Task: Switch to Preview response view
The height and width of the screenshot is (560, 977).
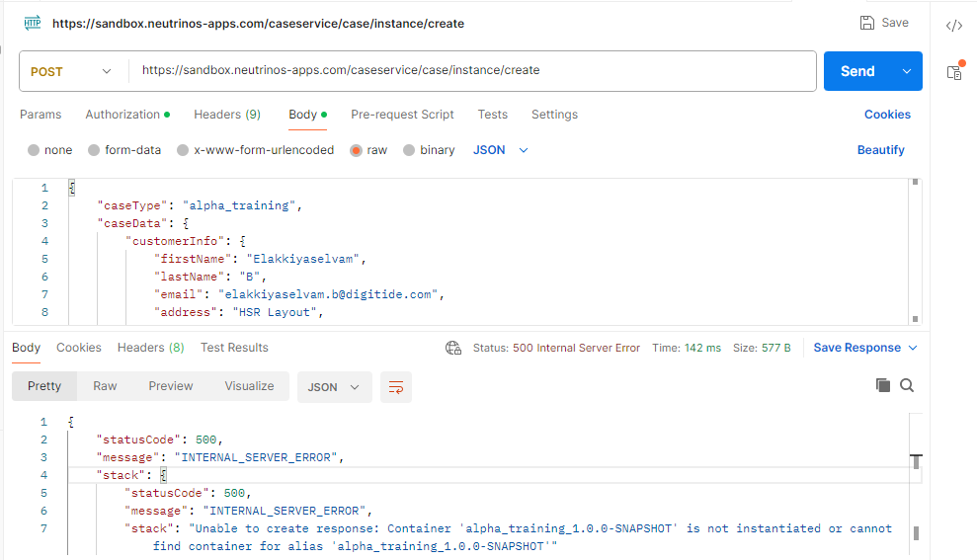Action: click(171, 386)
